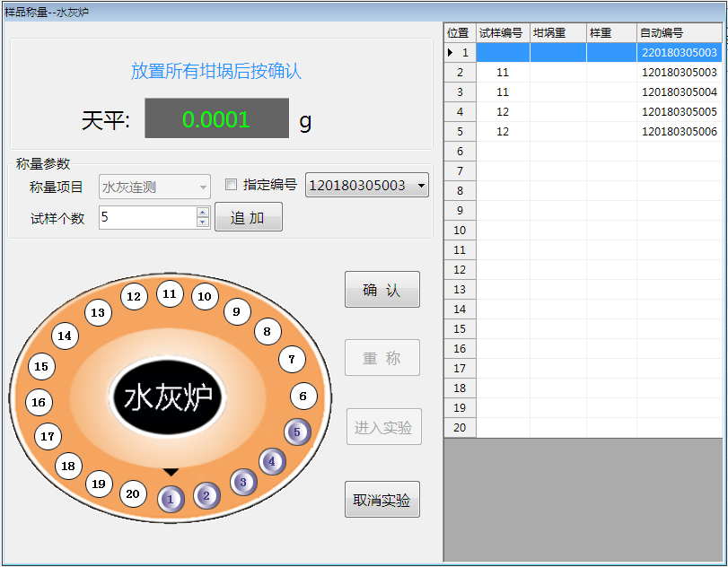728x567 pixels.
Task: Click carousel position 5 crucible
Action: (x=298, y=432)
